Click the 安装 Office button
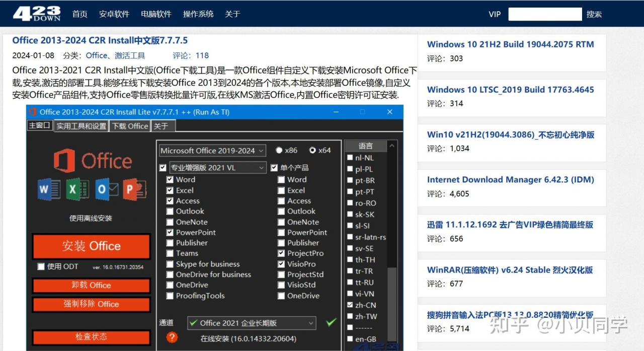644x351 pixels. (x=91, y=246)
